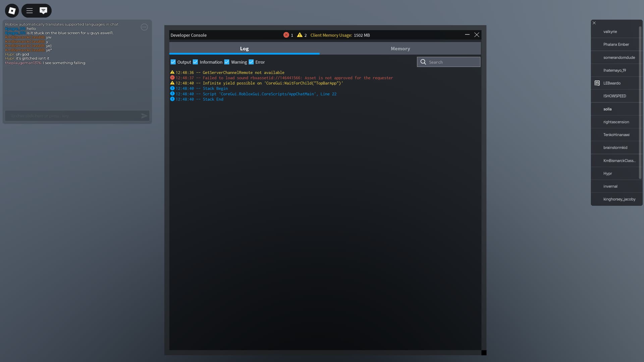Uncheck the Output filter checkbox
Image resolution: width=644 pixels, height=362 pixels.
(173, 62)
